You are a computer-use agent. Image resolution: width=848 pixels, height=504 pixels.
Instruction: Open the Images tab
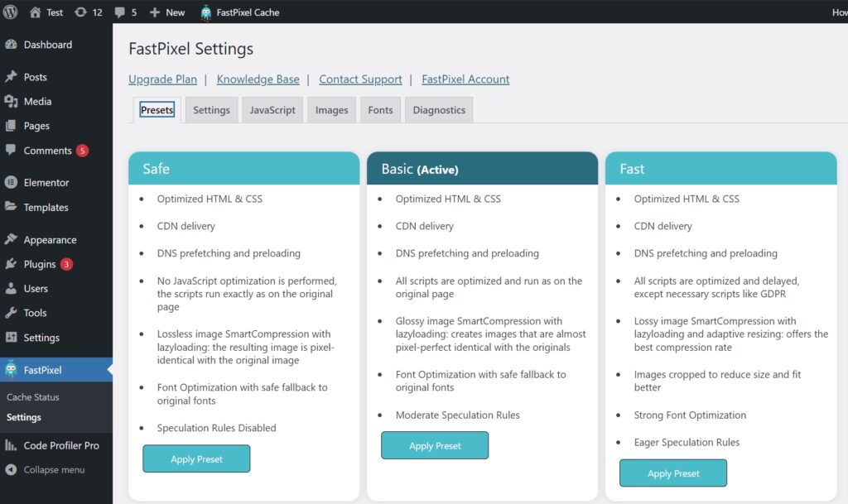click(331, 110)
